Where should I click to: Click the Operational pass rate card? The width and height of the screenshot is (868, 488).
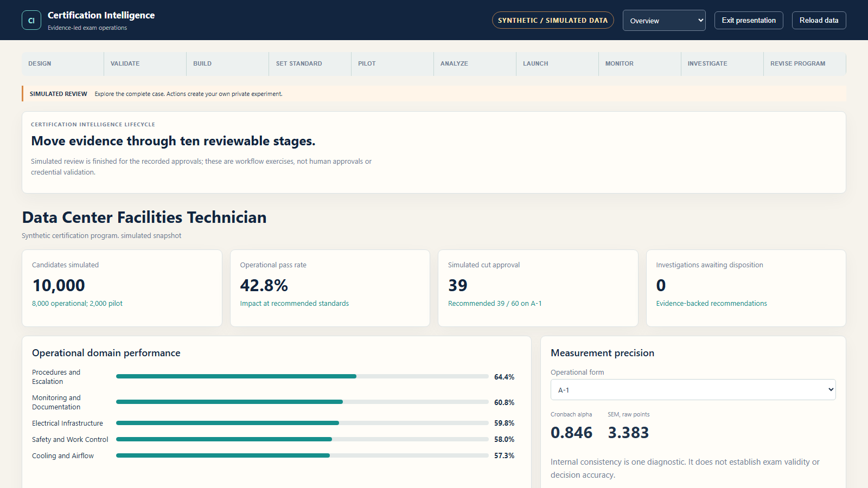(330, 288)
